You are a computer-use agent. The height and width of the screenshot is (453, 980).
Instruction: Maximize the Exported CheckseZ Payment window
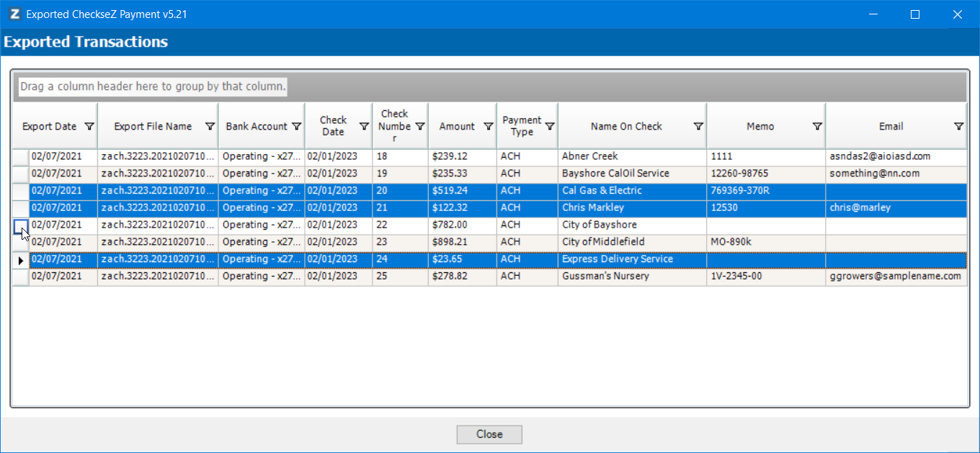915,14
